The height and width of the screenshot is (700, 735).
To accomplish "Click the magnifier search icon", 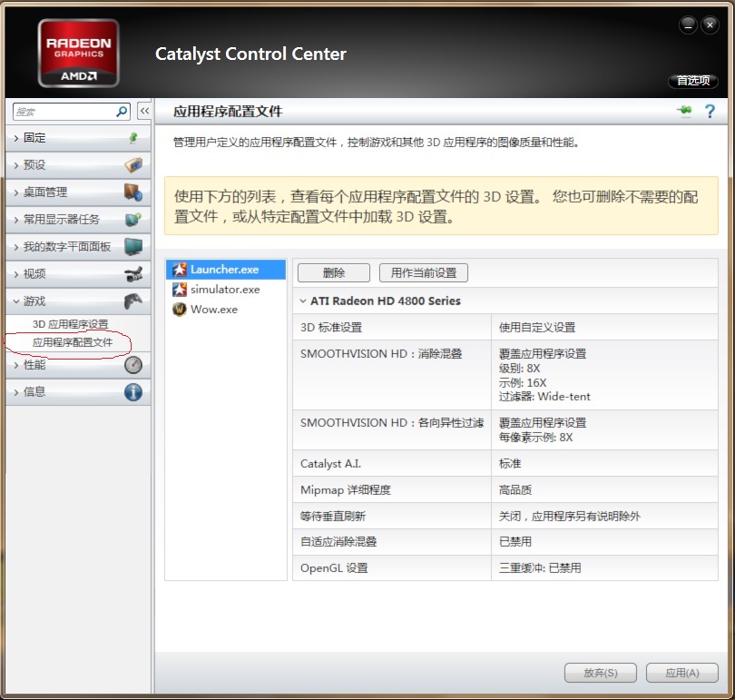I will [x=122, y=112].
